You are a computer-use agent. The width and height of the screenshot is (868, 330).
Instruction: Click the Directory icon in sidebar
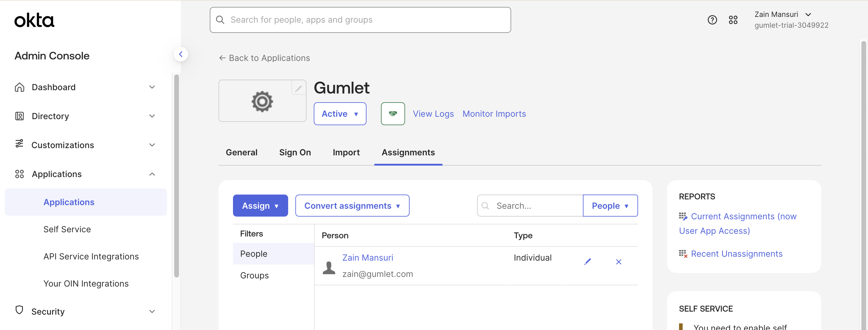20,116
